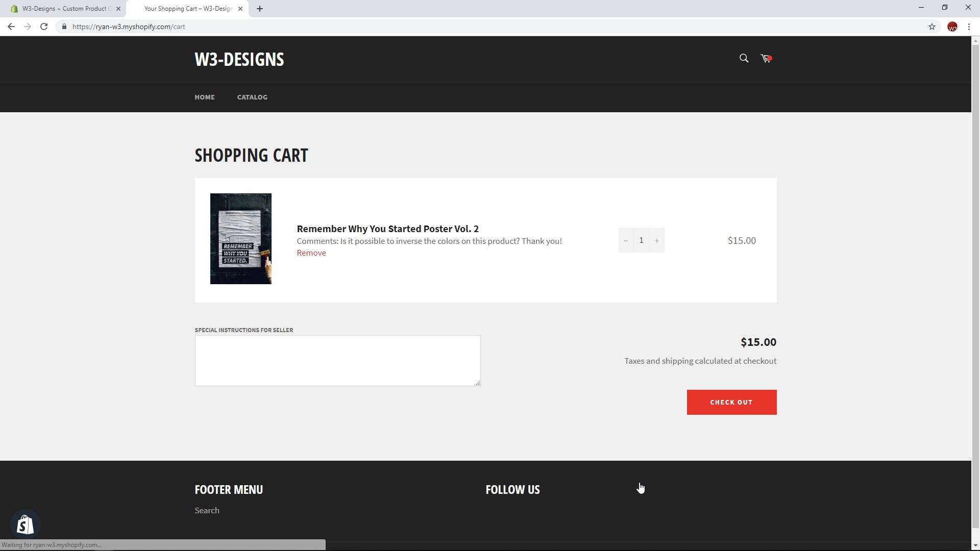This screenshot has height=551, width=980.
Task: Reload the page with the refresh icon
Action: click(x=44, y=27)
